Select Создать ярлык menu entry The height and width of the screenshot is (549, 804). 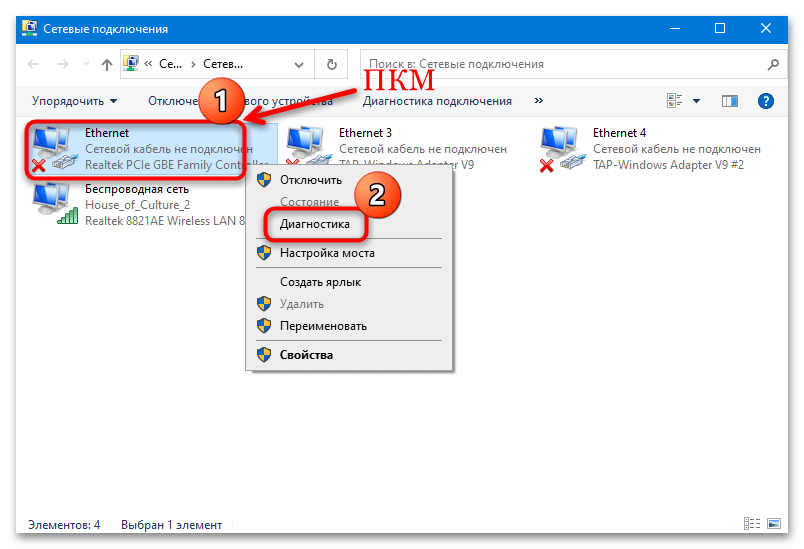[x=320, y=282]
